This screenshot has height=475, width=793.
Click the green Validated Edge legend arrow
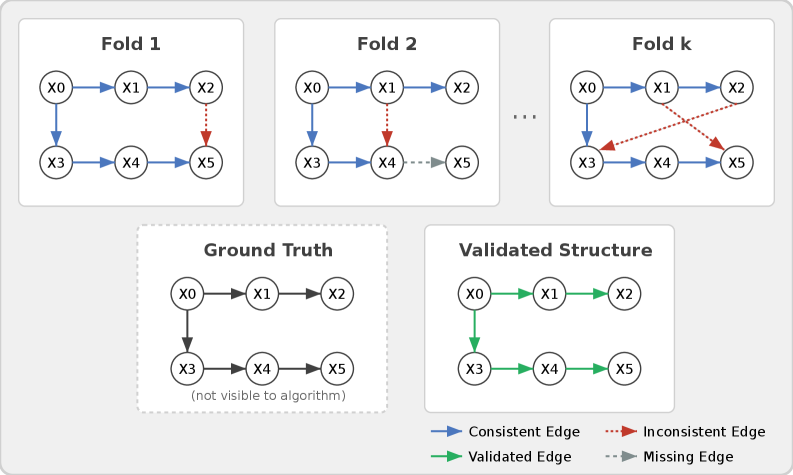tap(446, 457)
